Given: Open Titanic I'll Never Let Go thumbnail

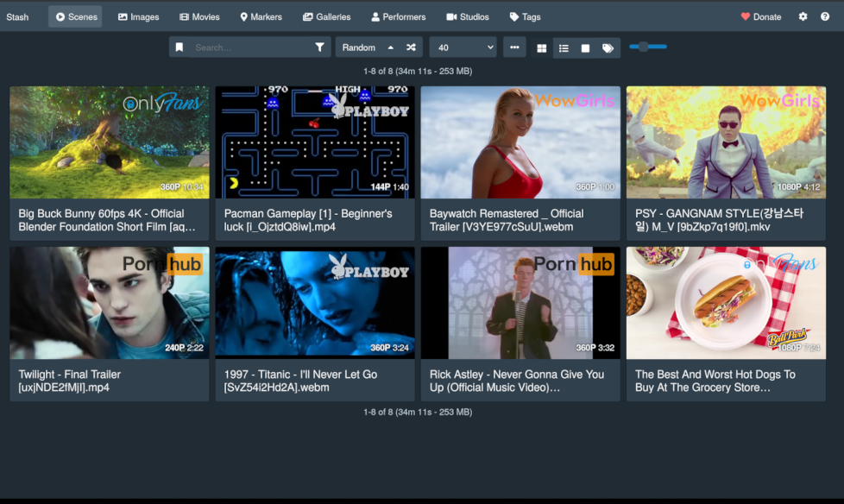Looking at the screenshot, I should [315, 303].
